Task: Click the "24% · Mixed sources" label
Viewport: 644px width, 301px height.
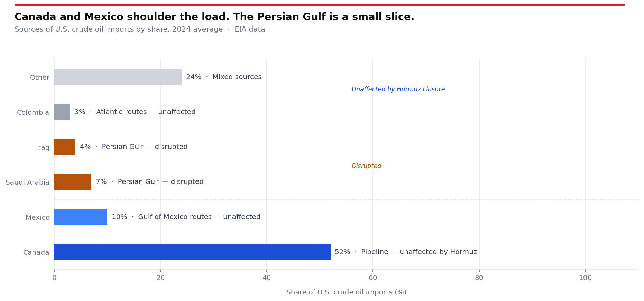Action: pyautogui.click(x=224, y=77)
